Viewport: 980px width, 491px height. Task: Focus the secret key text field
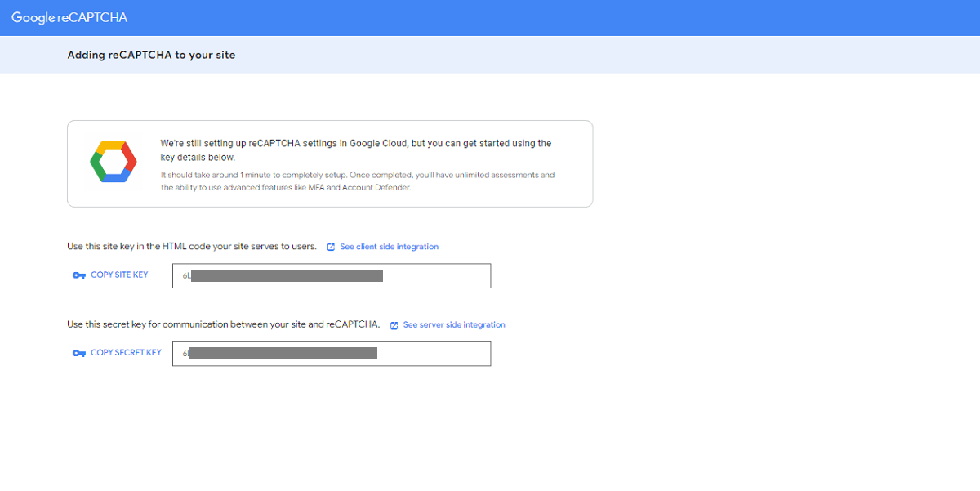(x=433, y=354)
